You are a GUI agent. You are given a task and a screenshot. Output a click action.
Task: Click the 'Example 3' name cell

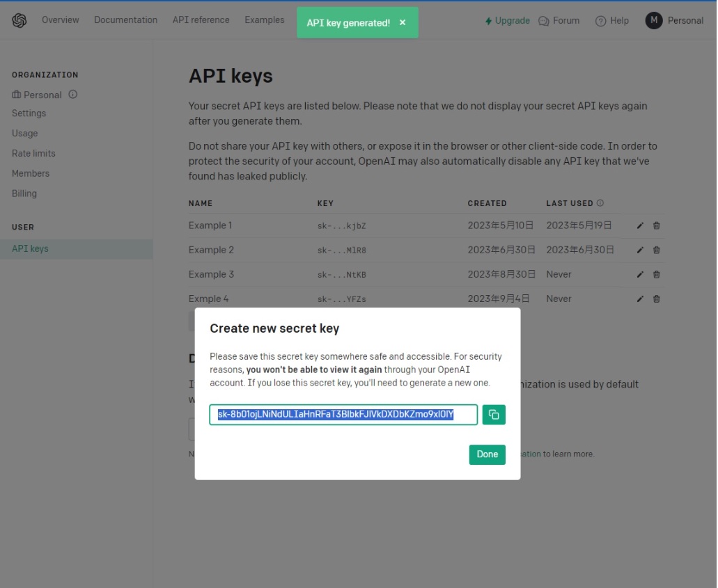point(211,274)
